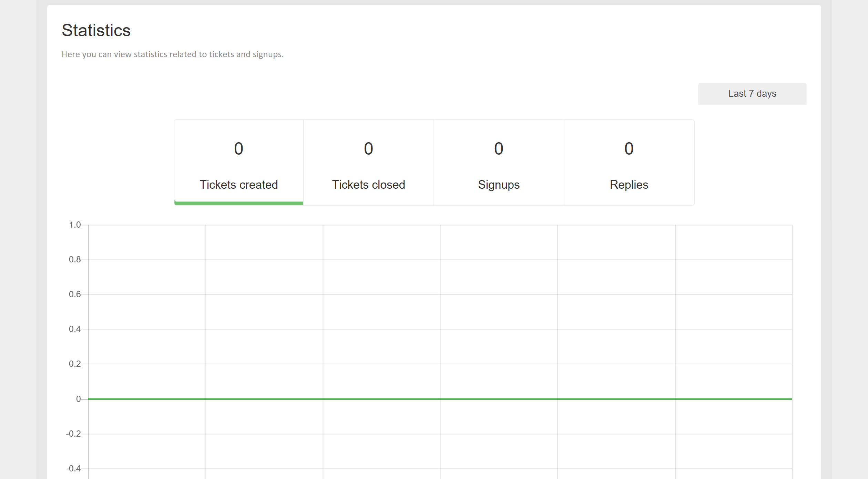Click the 0.2 y-axis label
The height and width of the screenshot is (479, 868).
point(75,364)
